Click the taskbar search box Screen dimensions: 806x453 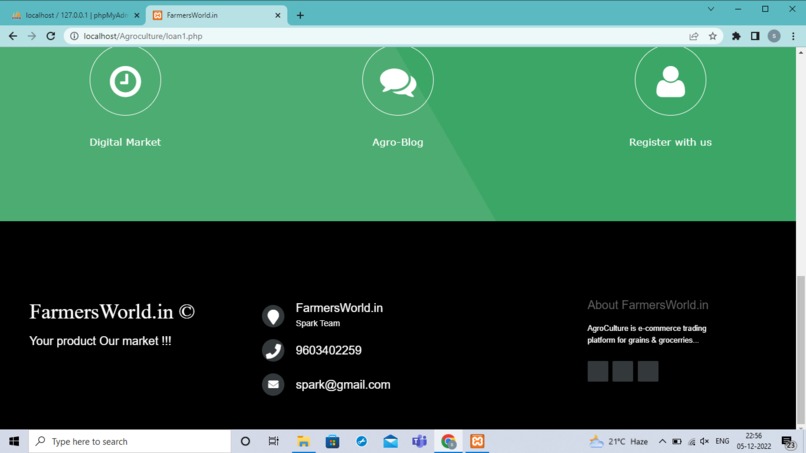coord(130,441)
